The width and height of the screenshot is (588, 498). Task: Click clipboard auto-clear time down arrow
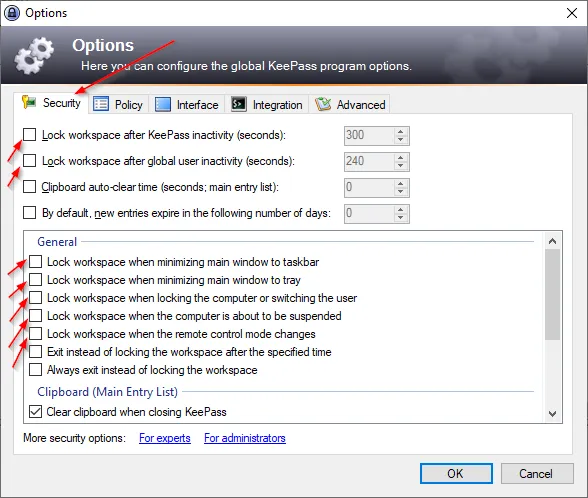coord(400,192)
